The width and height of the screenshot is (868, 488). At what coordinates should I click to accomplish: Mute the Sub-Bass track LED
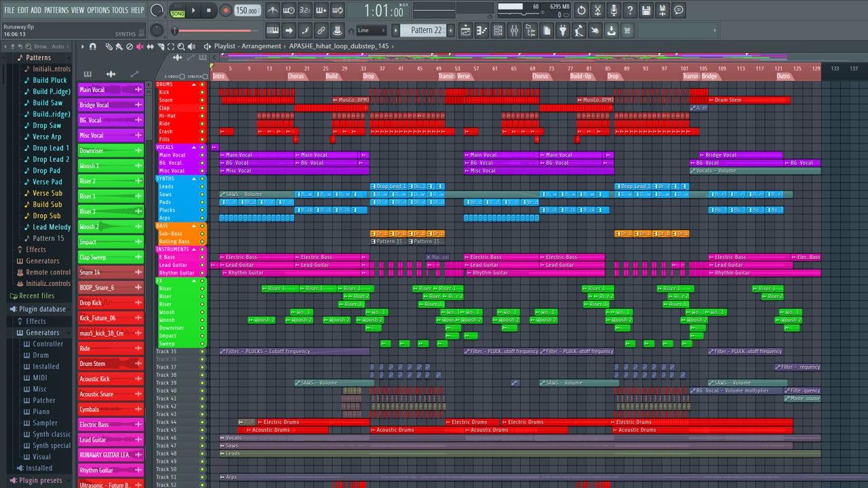[x=202, y=234]
